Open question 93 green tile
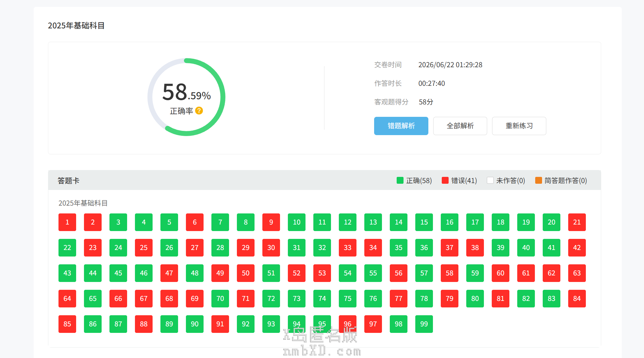The width and height of the screenshot is (644, 358). [271, 324]
